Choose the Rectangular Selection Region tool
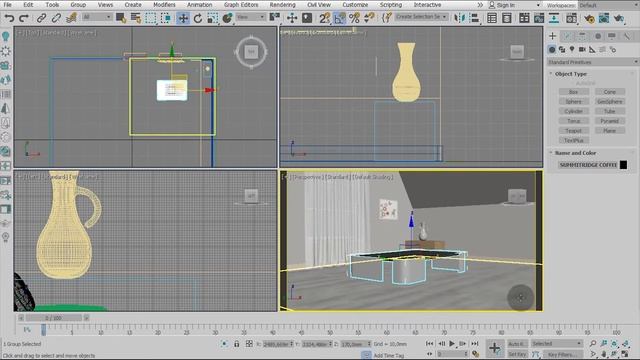Image resolution: width=640 pixels, height=360 pixels. coord(151,18)
